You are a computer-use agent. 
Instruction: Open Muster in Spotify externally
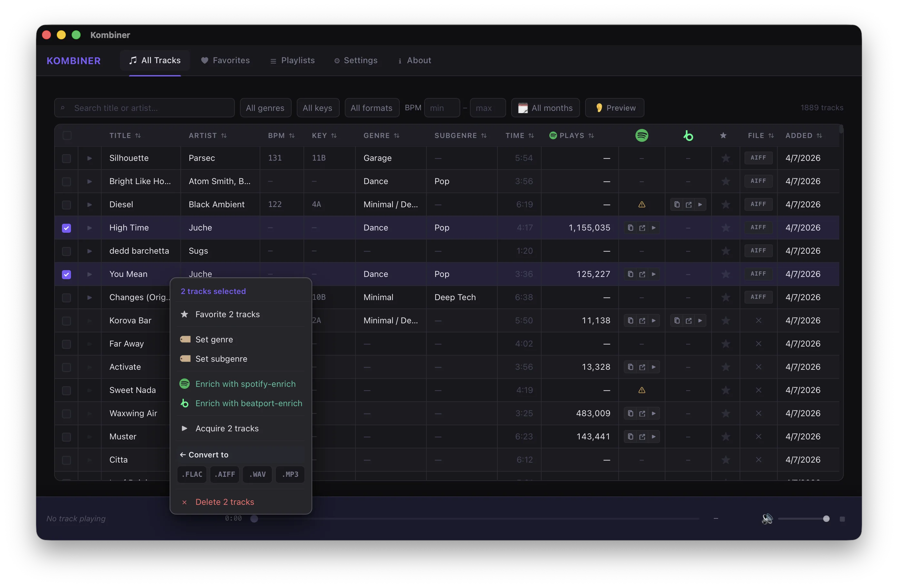(x=642, y=437)
